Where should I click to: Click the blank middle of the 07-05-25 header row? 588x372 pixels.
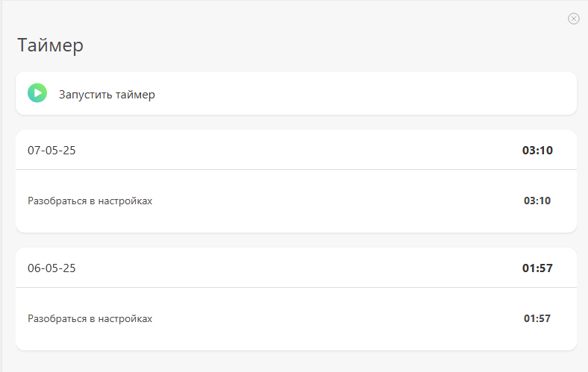click(x=296, y=151)
